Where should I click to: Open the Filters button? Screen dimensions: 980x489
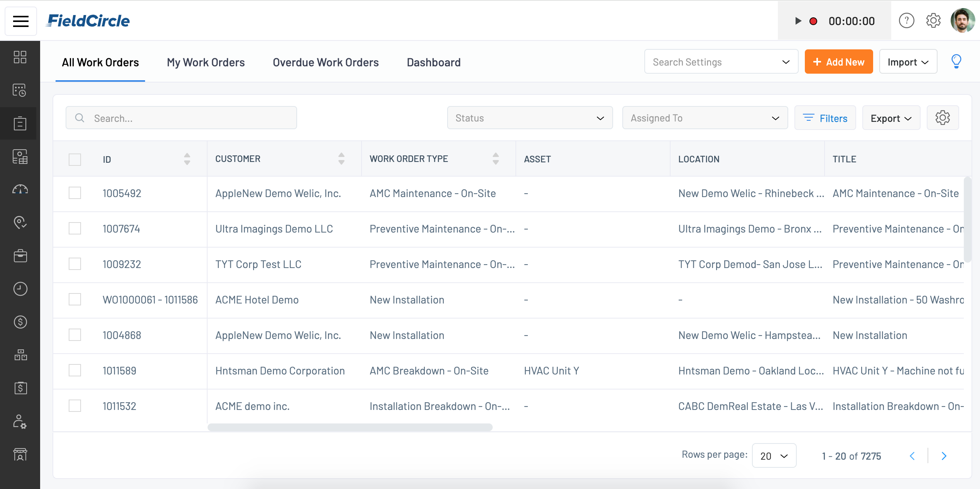(825, 118)
